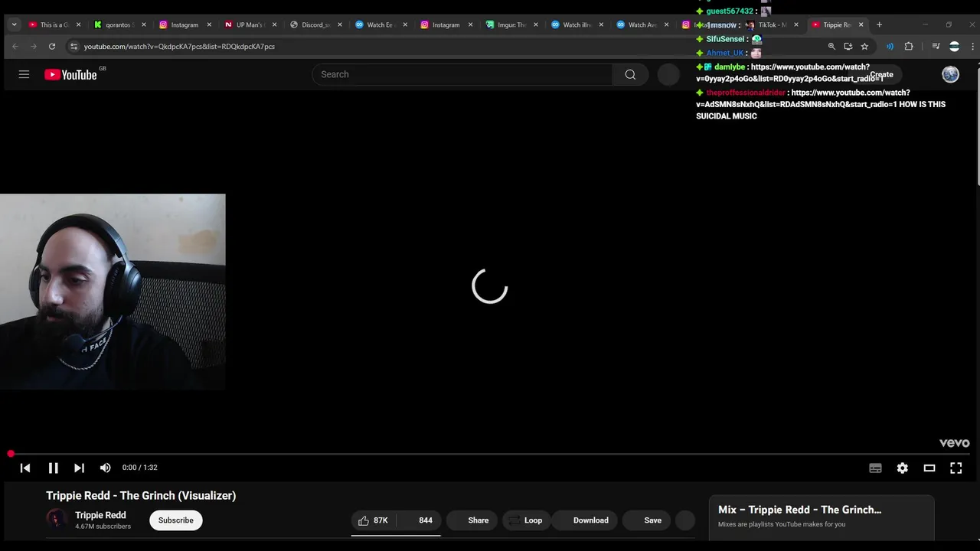The width and height of the screenshot is (980, 551).
Task: Click the youtube.com URL in address bar
Action: point(179,47)
